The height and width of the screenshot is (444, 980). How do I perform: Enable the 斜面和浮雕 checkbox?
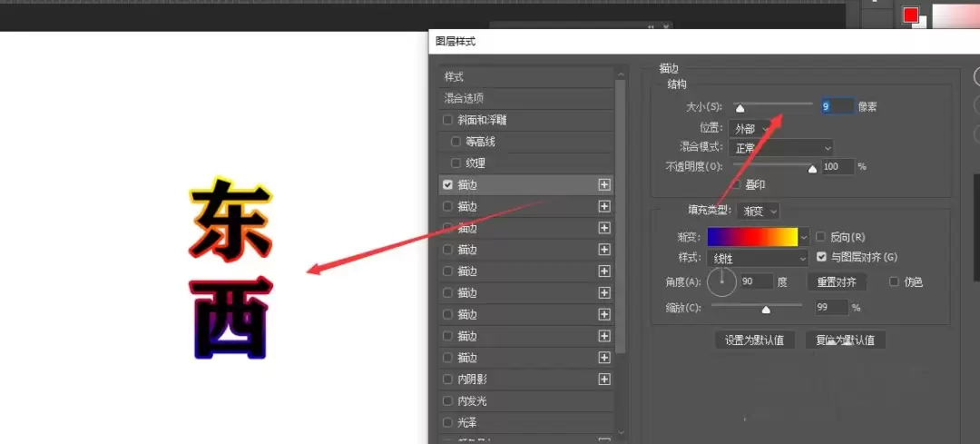point(447,120)
